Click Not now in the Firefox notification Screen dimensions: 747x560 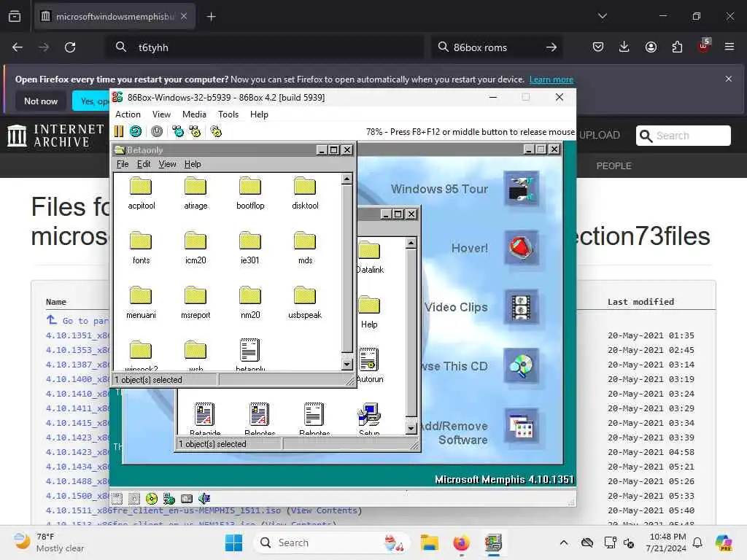click(x=41, y=101)
